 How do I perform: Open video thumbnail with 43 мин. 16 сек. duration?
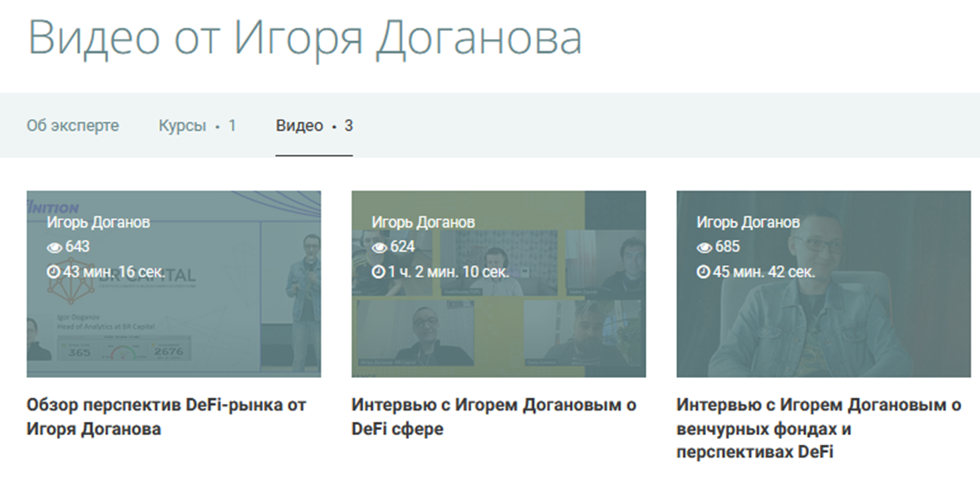coord(174,284)
